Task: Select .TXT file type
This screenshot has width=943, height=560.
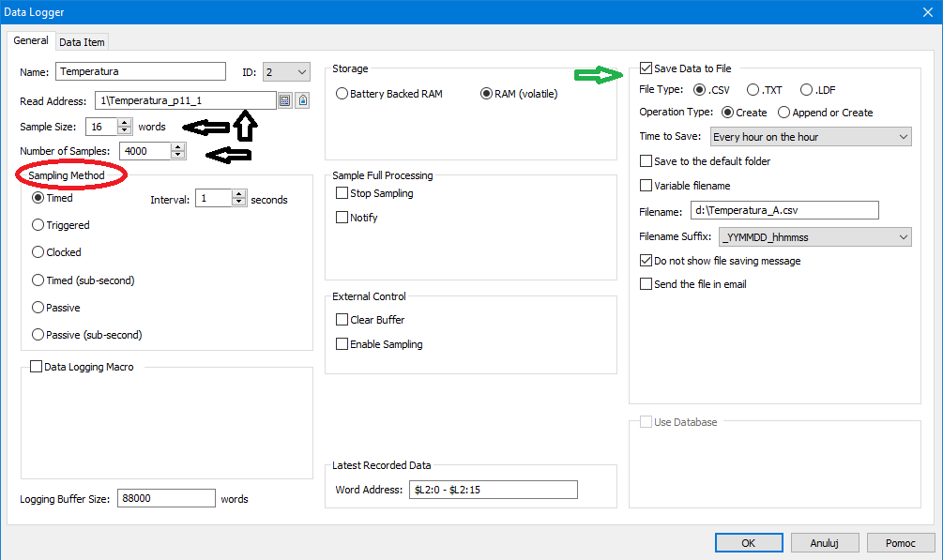Action: [753, 90]
